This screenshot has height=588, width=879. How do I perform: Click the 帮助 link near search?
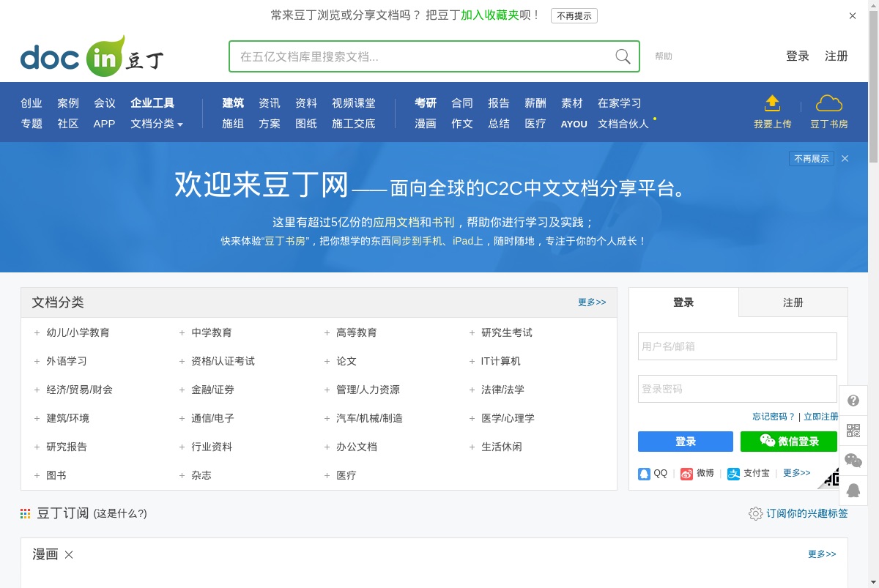[x=664, y=56]
